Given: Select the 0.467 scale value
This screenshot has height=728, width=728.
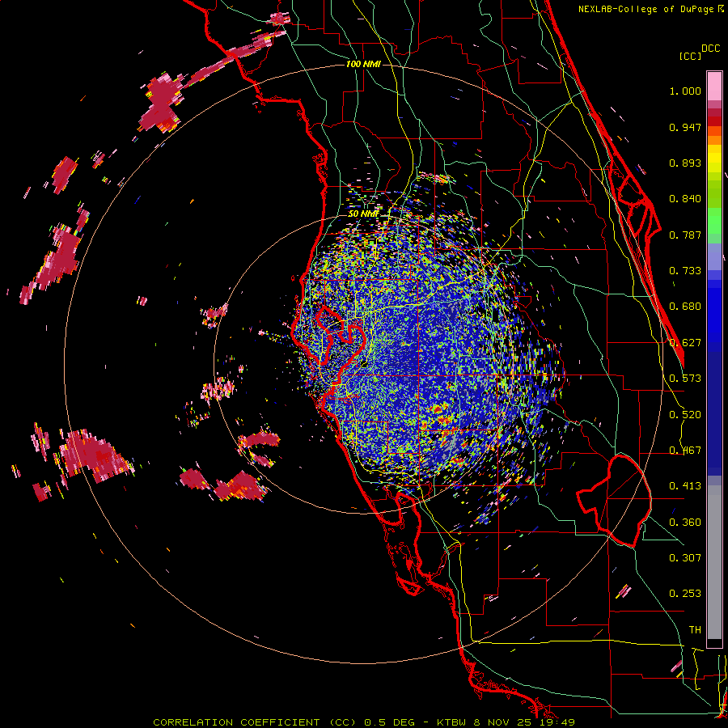Looking at the screenshot, I should tap(685, 451).
